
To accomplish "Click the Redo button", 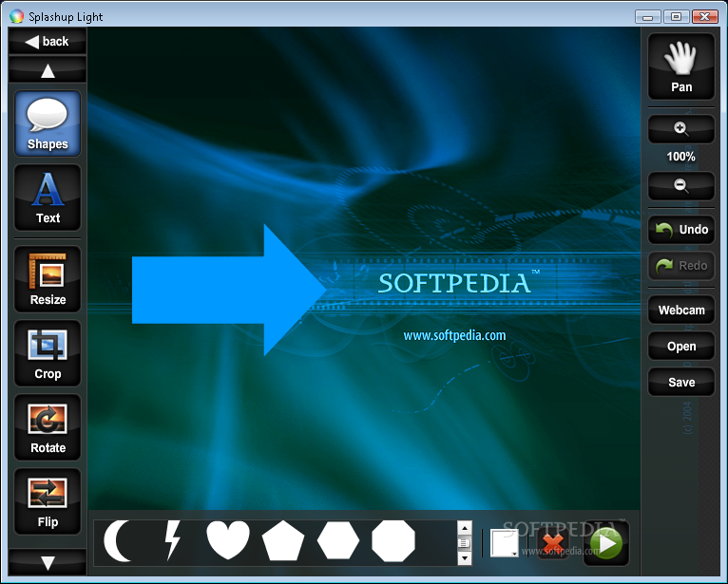I will 681,265.
